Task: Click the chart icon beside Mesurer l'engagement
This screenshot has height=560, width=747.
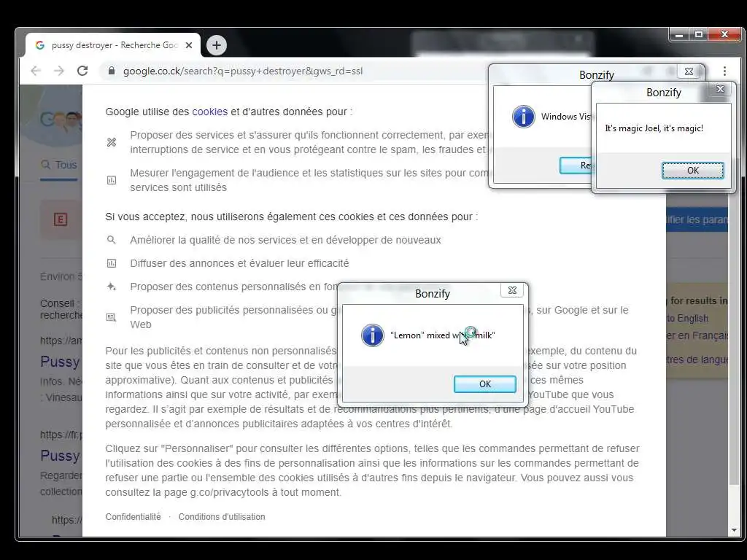Action: pos(112,180)
